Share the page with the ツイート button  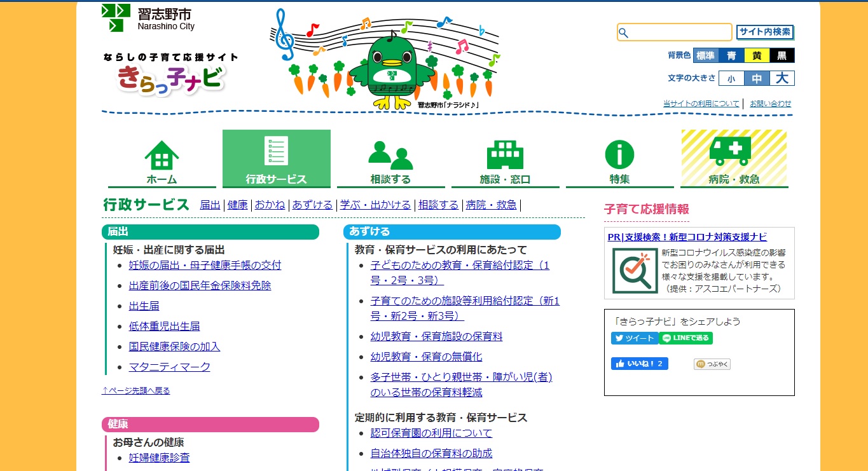point(635,338)
